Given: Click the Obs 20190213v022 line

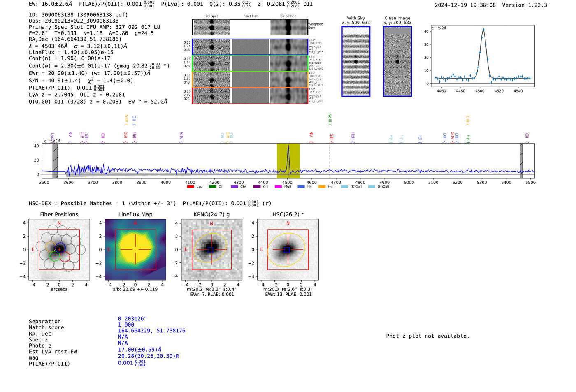Looking at the screenshot, I should [x=74, y=21].
